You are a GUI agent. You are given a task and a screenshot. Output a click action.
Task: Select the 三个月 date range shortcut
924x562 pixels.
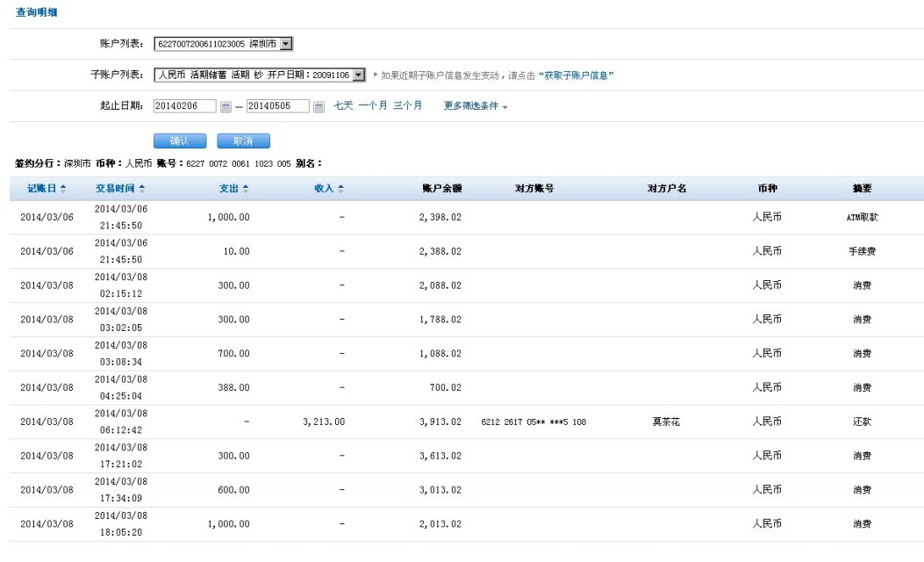click(x=407, y=105)
